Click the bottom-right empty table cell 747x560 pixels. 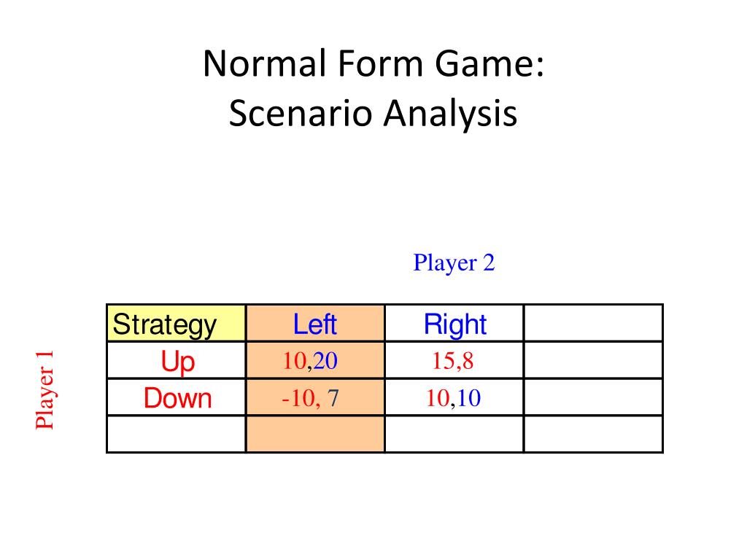click(x=593, y=434)
